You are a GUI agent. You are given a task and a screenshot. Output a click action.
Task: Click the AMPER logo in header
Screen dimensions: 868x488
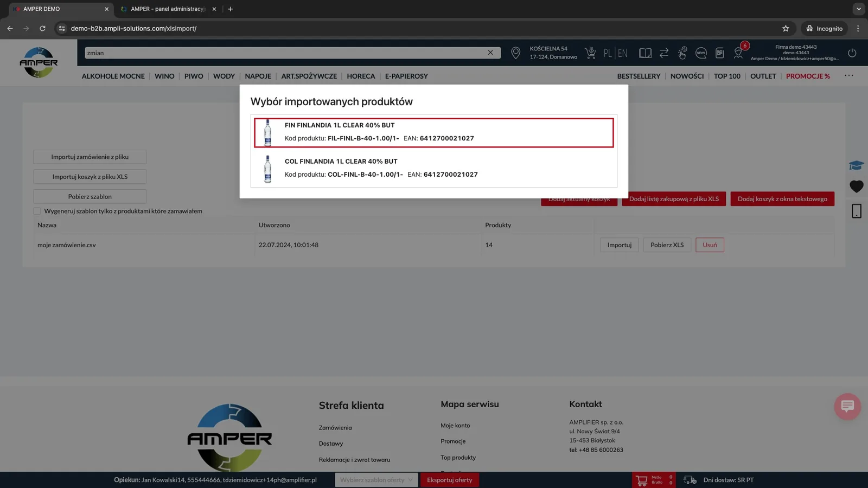click(x=39, y=62)
